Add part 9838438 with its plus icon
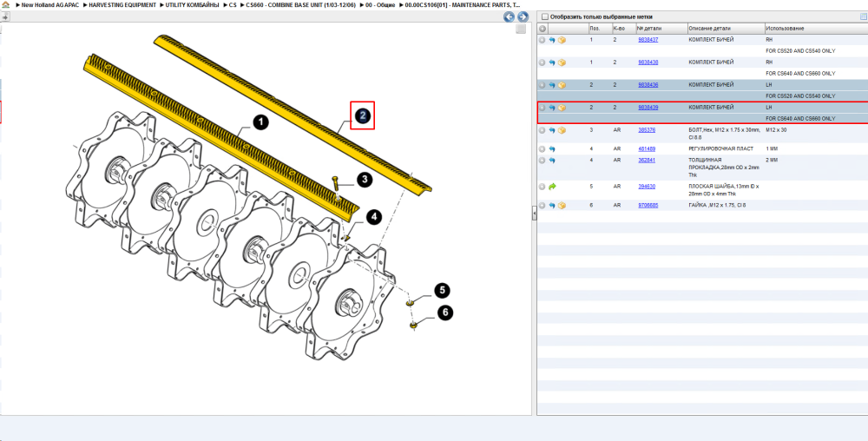868x441 pixels. (x=542, y=63)
